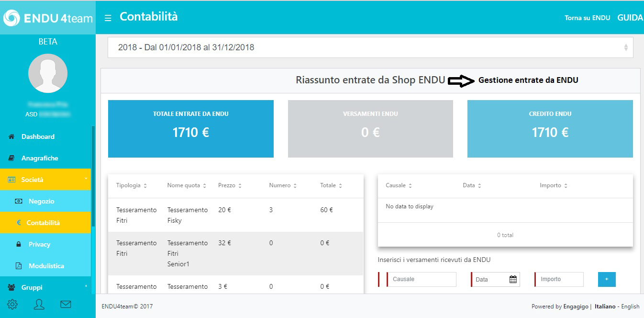Expand the Gruppi menu section
Screen dimensions: 644x318
tap(45, 287)
